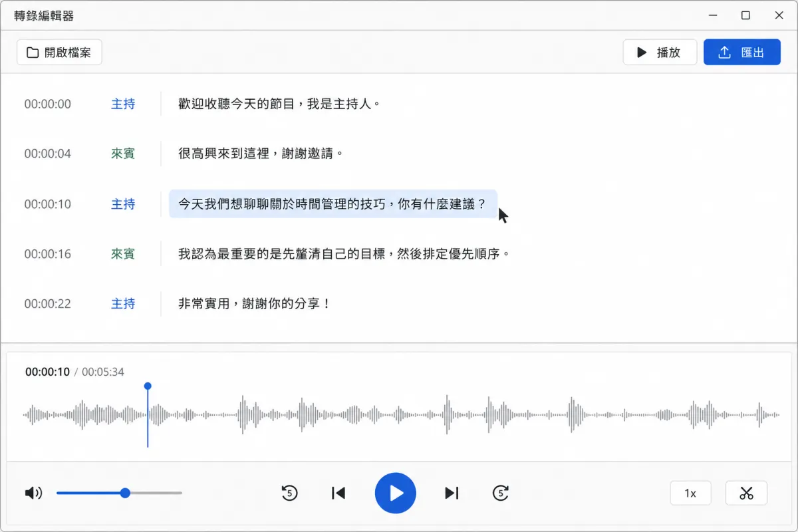
Task: Edit line 我認為最重要的是先釐清自己的目標
Action: point(344,254)
